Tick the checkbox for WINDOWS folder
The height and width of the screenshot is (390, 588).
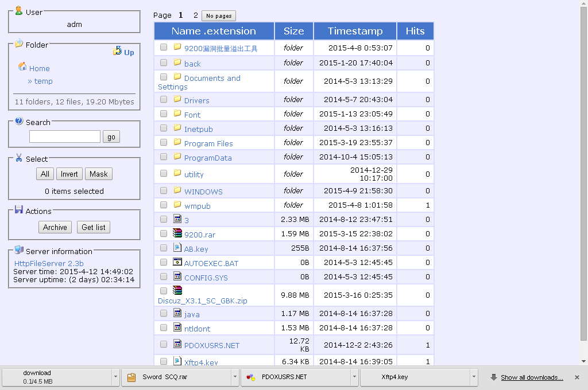click(x=164, y=190)
